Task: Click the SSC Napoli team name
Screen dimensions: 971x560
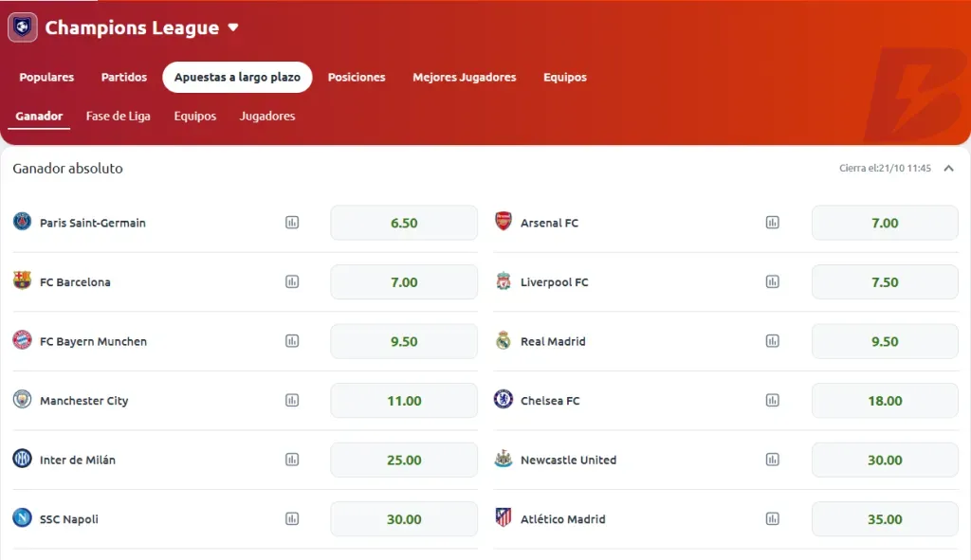Action: pyautogui.click(x=69, y=519)
